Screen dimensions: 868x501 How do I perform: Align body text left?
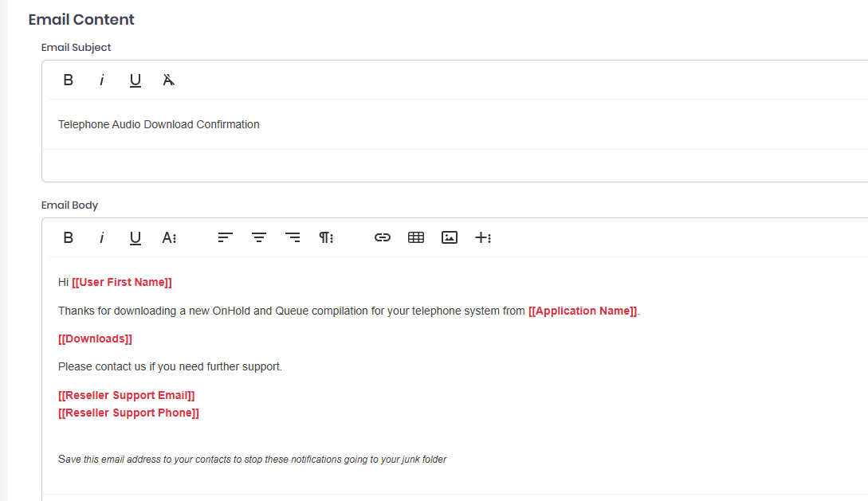(226, 238)
